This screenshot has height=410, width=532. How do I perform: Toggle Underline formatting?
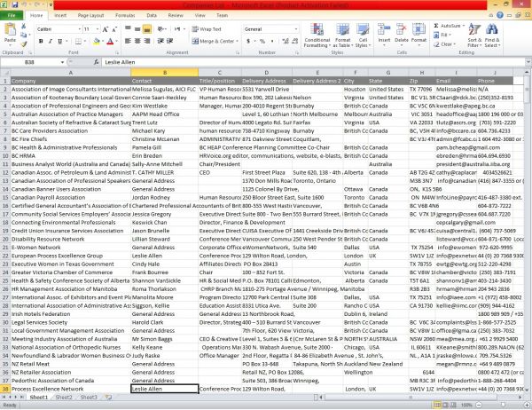click(x=59, y=41)
